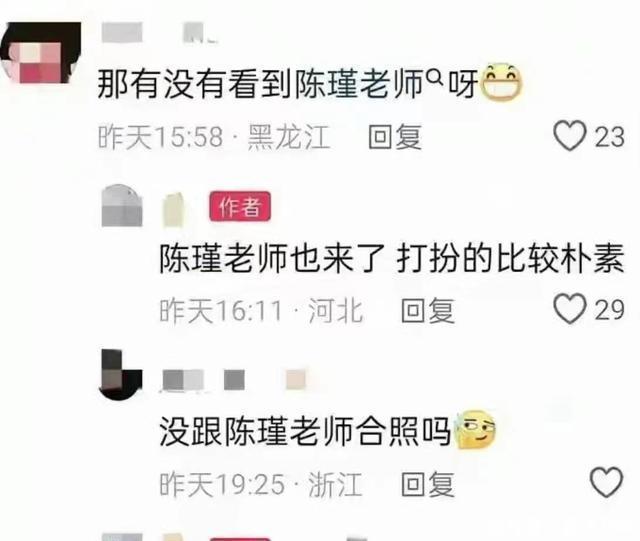Select comment text 陈瑾老师也来了 打扮的比较朴素
Image resolution: width=640 pixels, height=541 pixels.
pyautogui.click(x=391, y=258)
